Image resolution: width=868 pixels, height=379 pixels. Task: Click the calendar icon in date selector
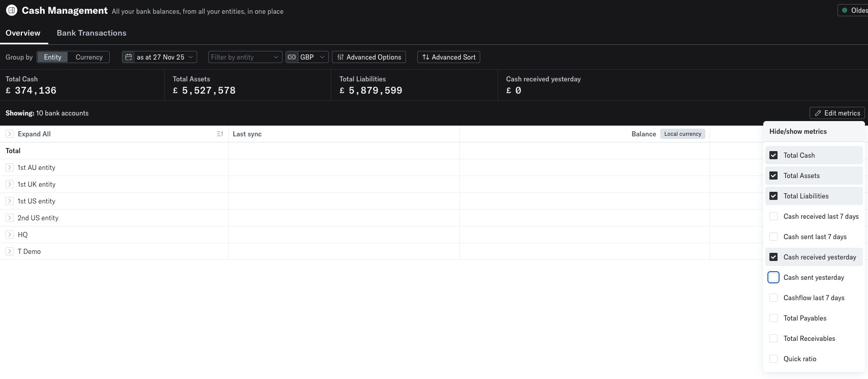pos(129,57)
